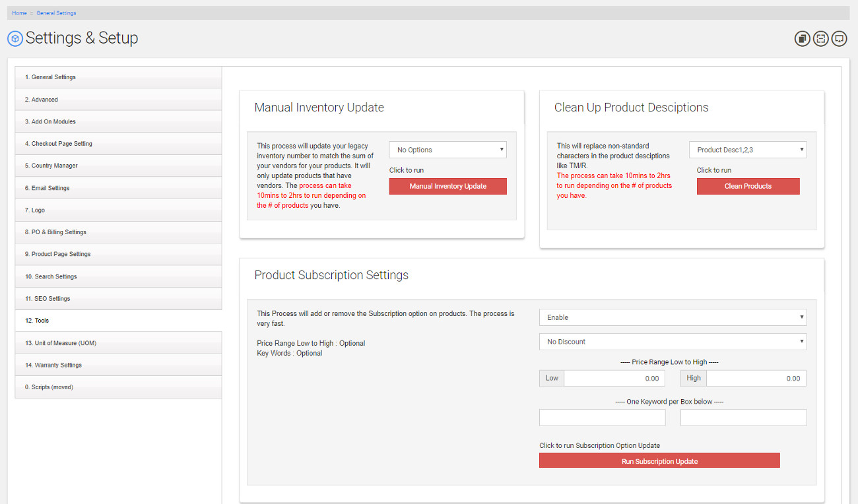Run the Subscription Update button
The height and width of the screenshot is (504, 858).
point(659,461)
